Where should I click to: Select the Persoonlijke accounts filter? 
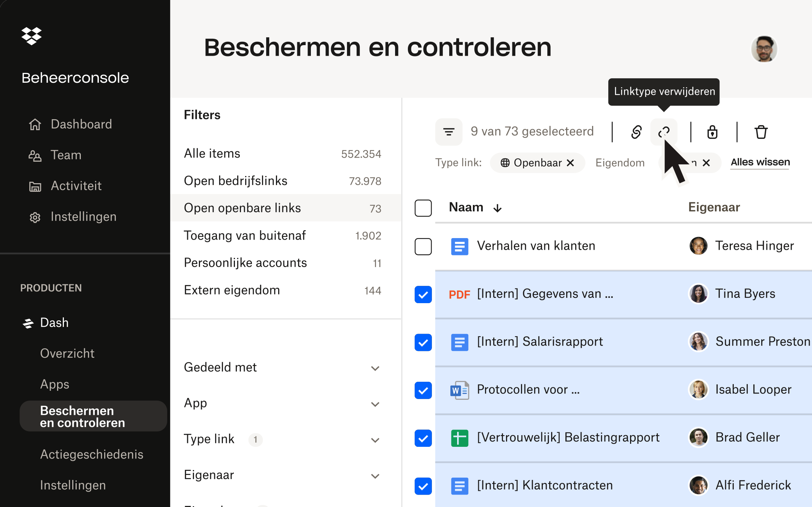click(x=286, y=263)
